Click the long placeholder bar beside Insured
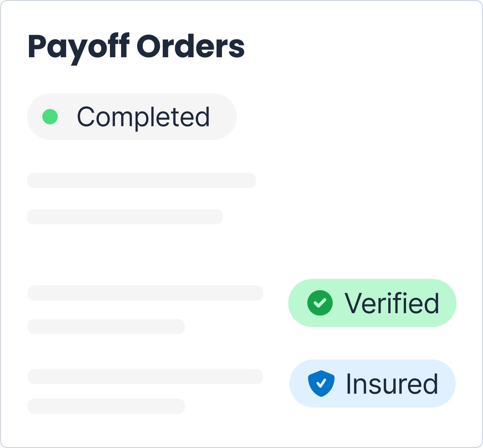 tap(145, 377)
